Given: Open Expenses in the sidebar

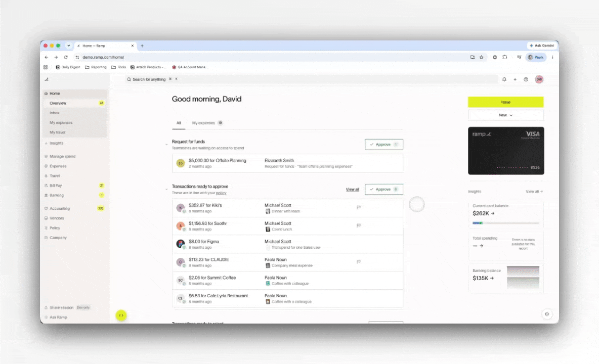Looking at the screenshot, I should [x=75, y=166].
